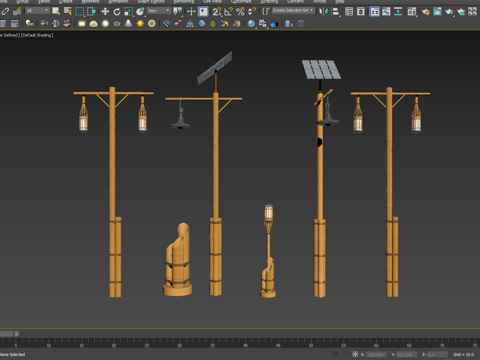Click the time slider next-frame arrow
The width and height of the screenshot is (480, 360).
click(16, 334)
